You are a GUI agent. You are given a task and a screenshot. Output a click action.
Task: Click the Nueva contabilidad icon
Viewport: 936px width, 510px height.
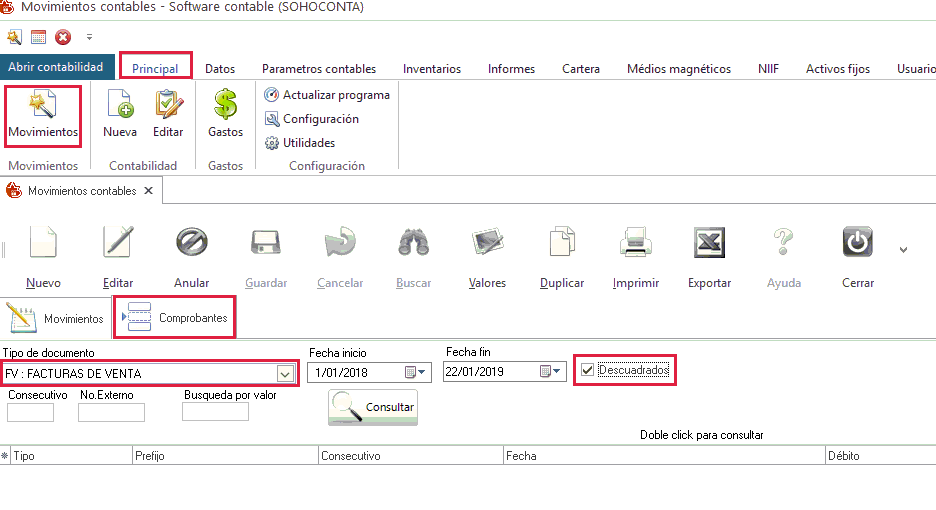pos(120,105)
